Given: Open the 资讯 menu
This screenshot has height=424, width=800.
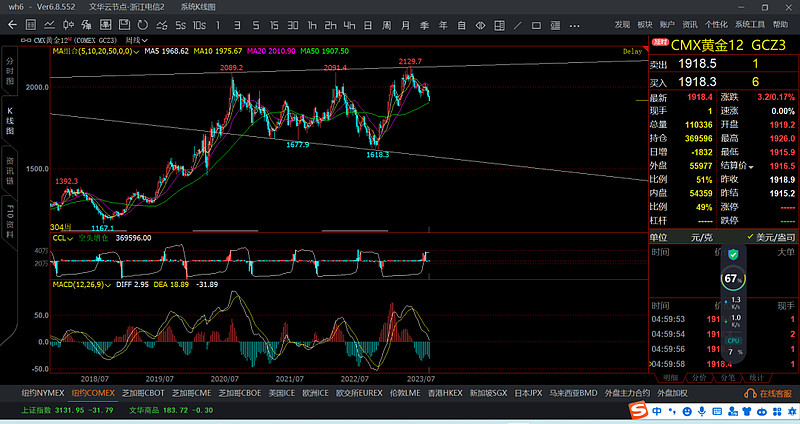Looking at the screenshot, I should [690, 24].
